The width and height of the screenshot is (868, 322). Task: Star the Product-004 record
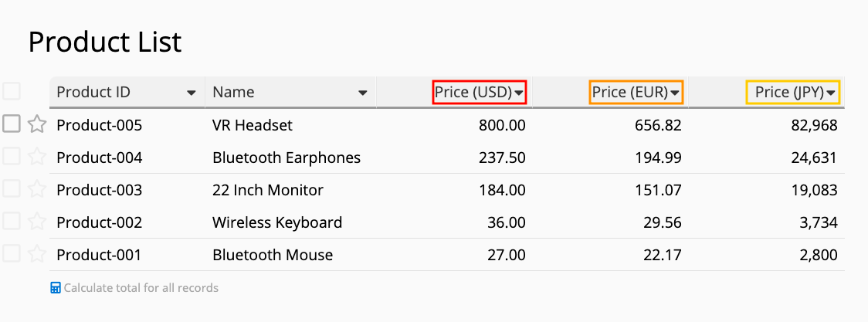36,157
